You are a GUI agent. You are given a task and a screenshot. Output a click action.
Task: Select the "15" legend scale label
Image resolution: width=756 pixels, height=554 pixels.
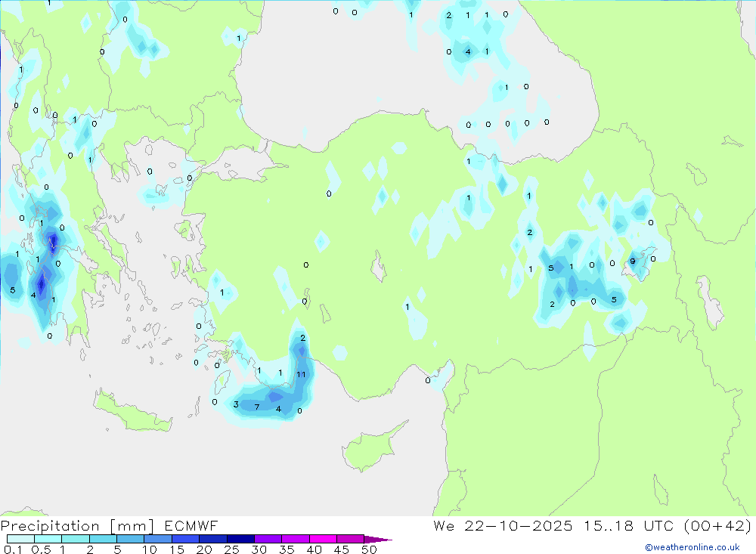(177, 549)
